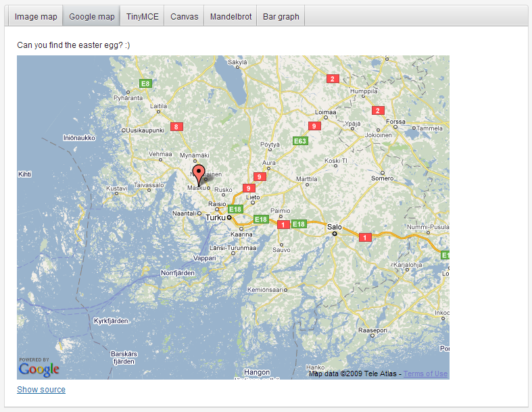
Task: Click the road 1 shield east of Salo
Action: (365, 237)
